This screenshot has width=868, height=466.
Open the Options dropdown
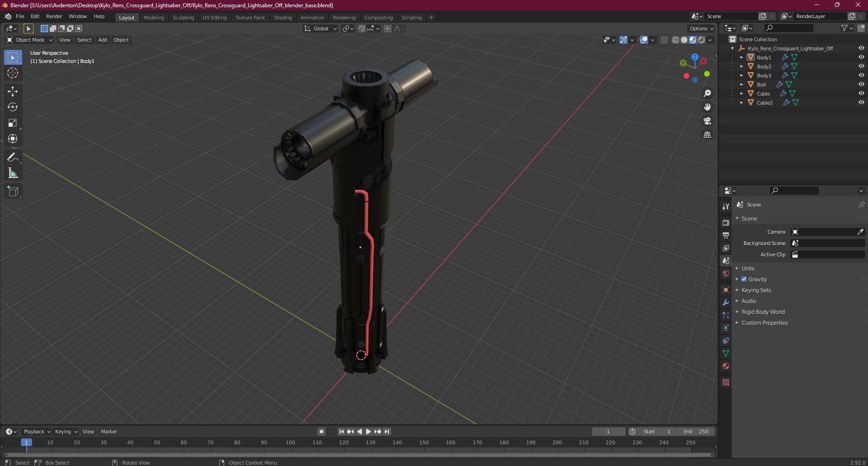click(701, 29)
